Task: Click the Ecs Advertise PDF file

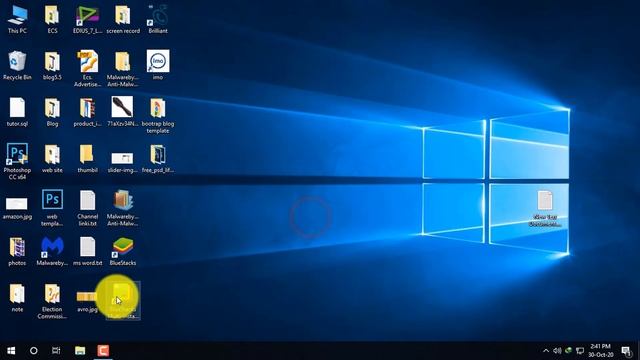Action: (87, 69)
